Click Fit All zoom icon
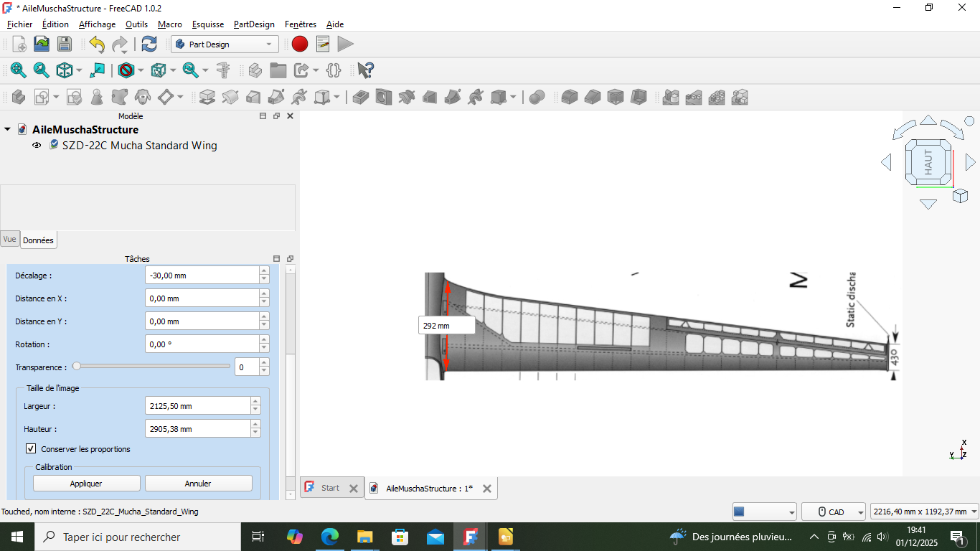The width and height of the screenshot is (980, 551). click(x=18, y=70)
